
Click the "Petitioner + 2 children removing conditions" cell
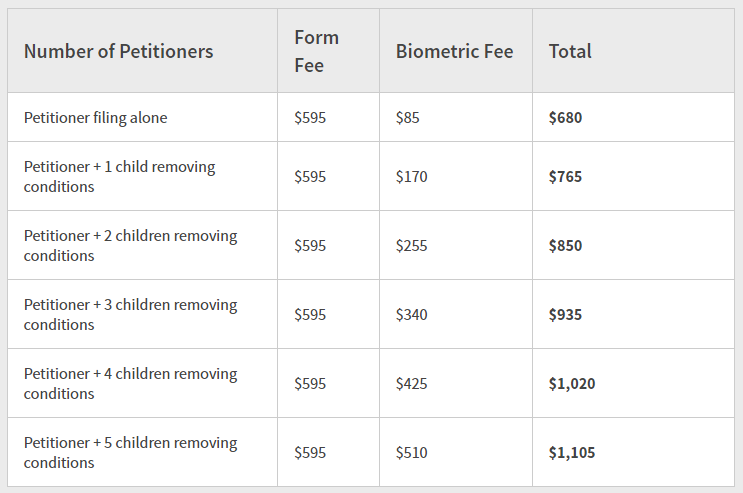coord(130,246)
